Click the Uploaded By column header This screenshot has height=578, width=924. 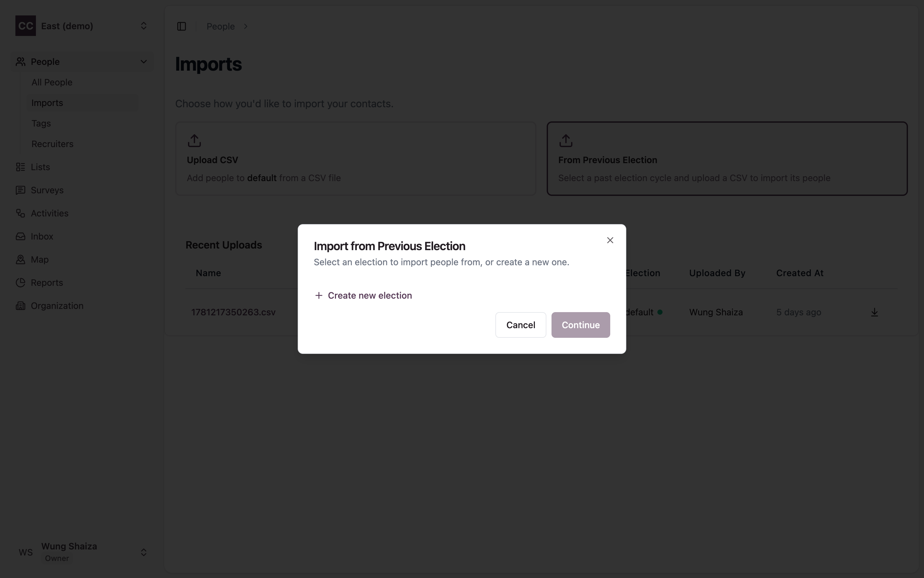[717, 273]
